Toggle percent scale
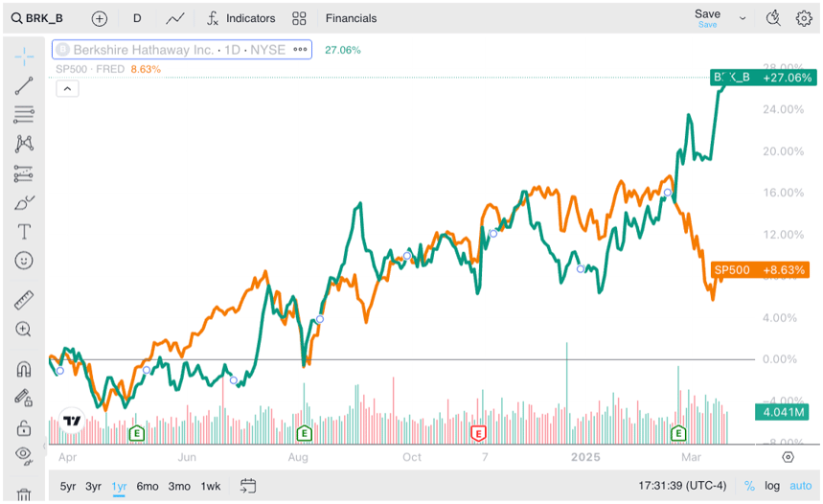The height and width of the screenshot is (504, 823). [749, 486]
